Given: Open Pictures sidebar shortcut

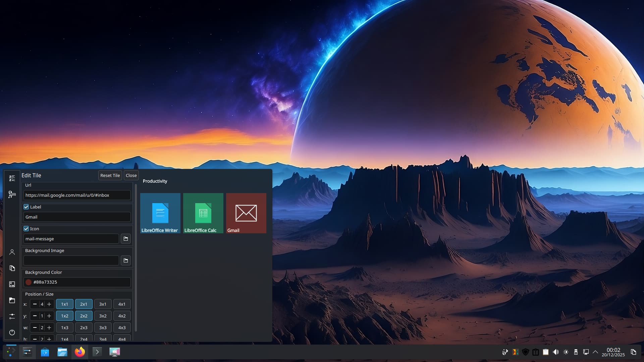Looking at the screenshot, I should pos(12,284).
